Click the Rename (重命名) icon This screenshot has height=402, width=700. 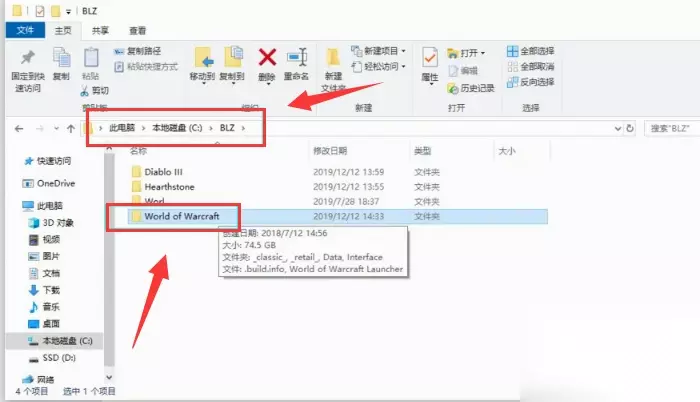(296, 57)
